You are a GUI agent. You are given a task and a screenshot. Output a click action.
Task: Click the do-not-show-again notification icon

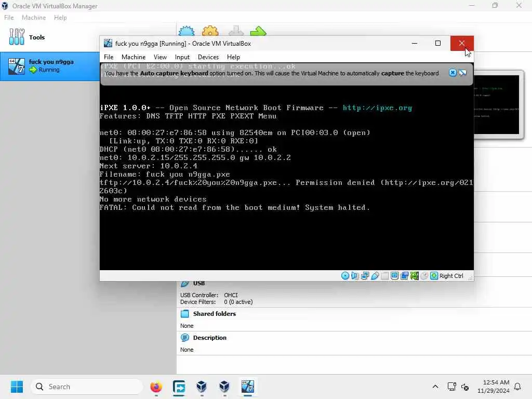tap(462, 73)
